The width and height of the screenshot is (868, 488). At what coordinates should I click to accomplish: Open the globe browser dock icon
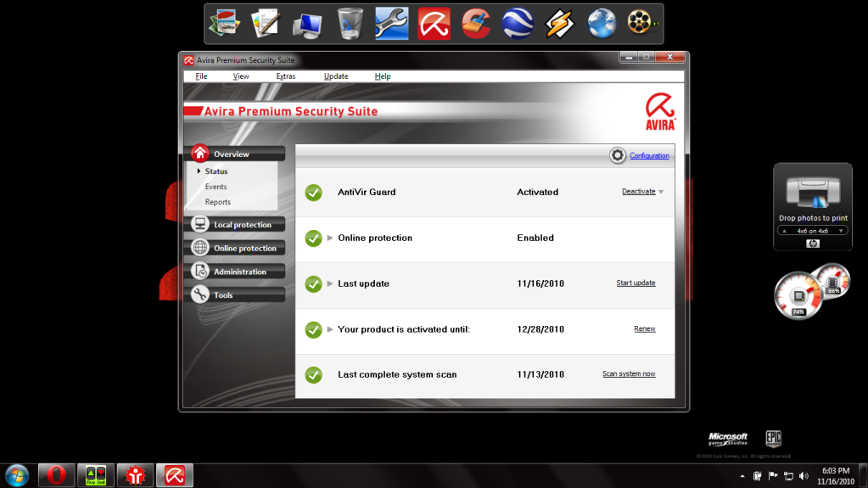click(x=602, y=24)
